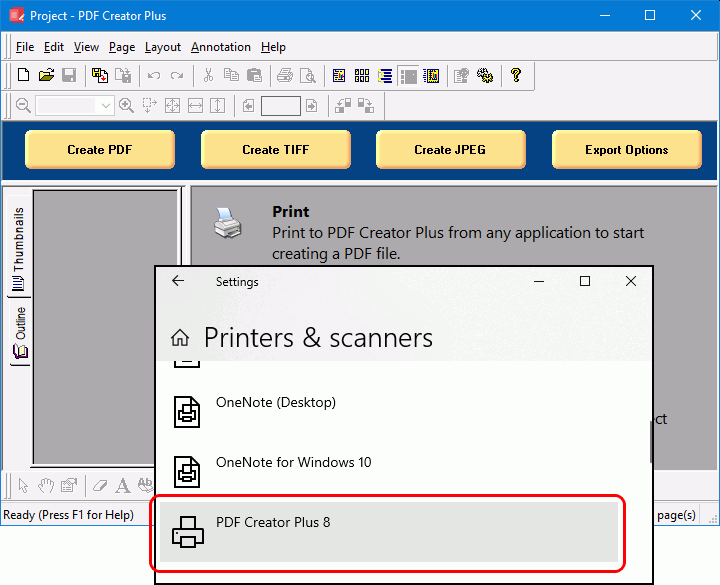
Task: Click the Create TIFF button
Action: click(x=276, y=149)
